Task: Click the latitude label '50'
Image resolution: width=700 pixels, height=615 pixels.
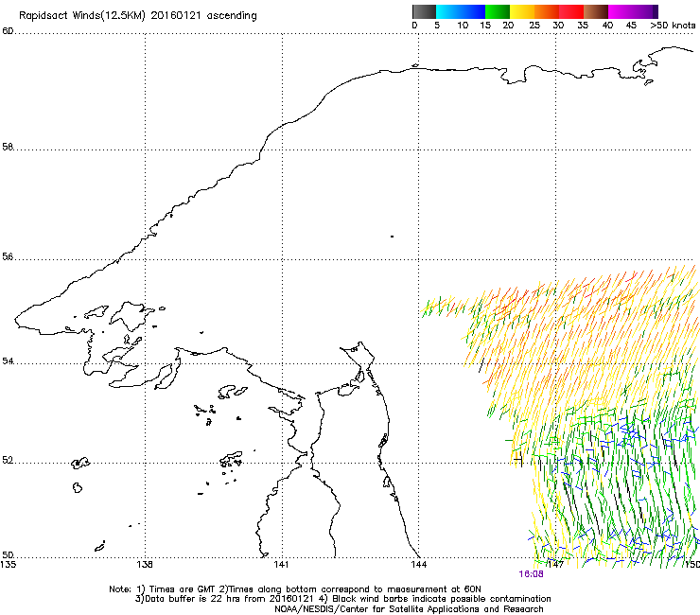Action: 8,554
